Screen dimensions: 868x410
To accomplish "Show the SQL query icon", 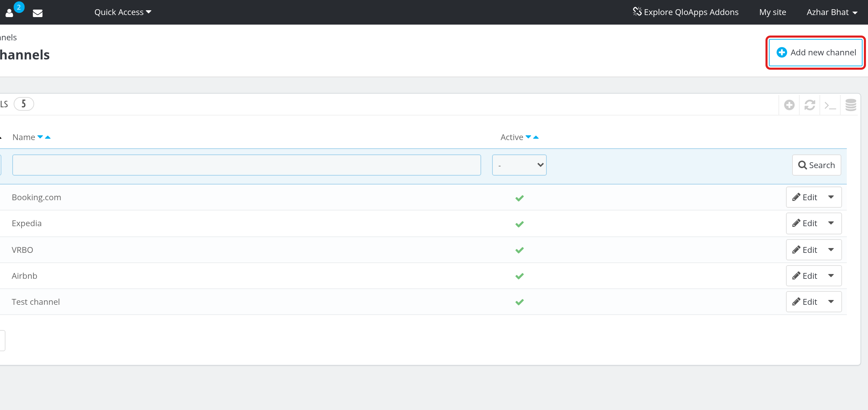I will click(x=830, y=105).
